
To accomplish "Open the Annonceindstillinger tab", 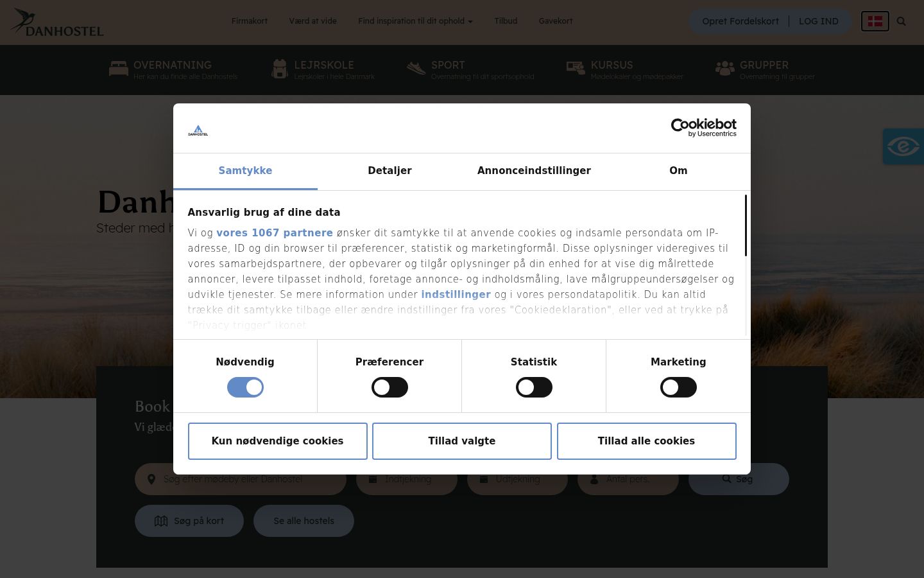I will coord(534,171).
